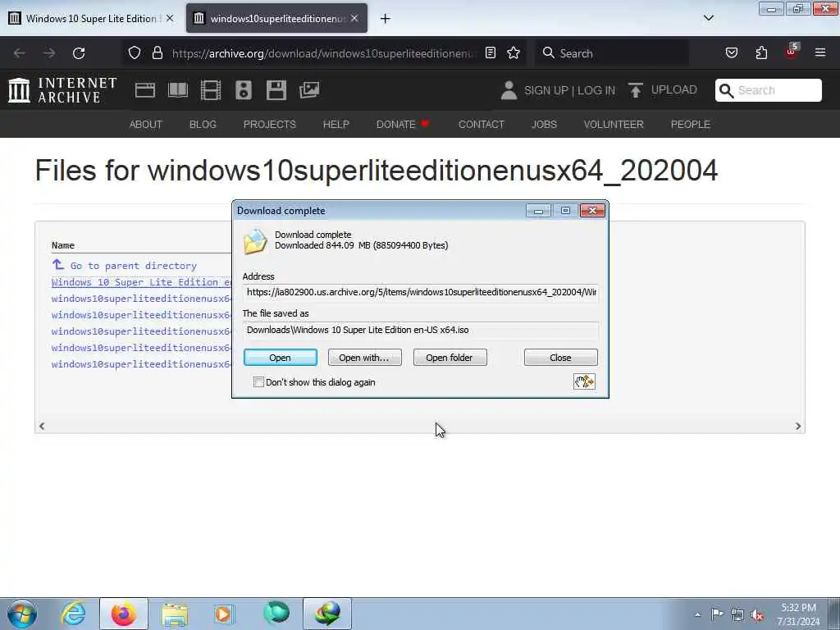840x630 pixels.
Task: Click the Internet Download Manager taskbar icon
Action: [x=327, y=614]
